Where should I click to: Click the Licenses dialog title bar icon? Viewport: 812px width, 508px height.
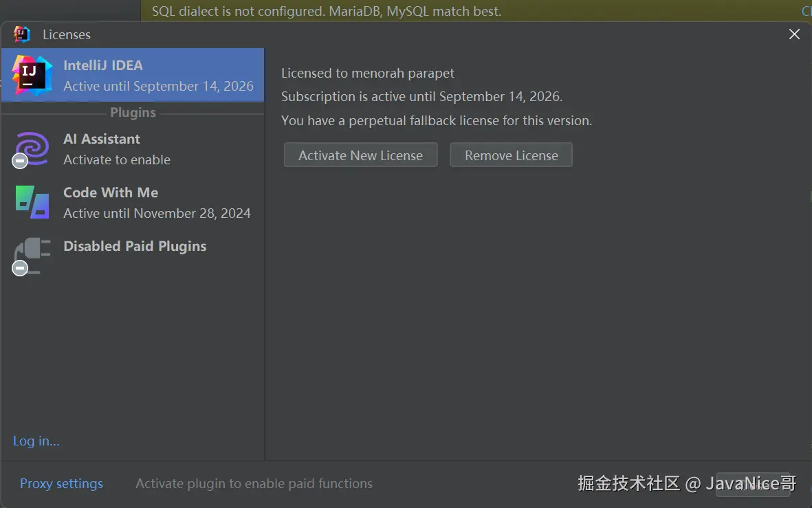point(21,34)
